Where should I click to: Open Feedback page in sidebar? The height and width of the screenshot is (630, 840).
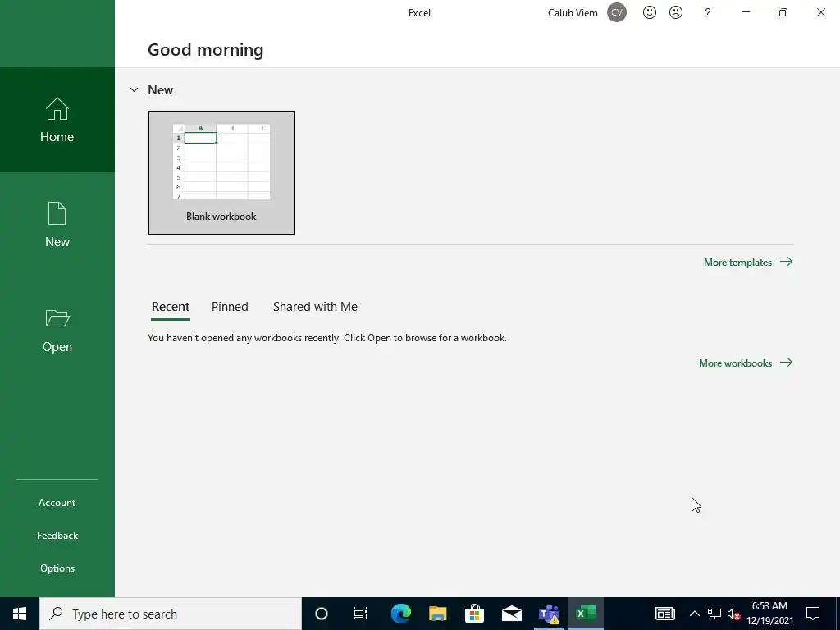tap(57, 535)
